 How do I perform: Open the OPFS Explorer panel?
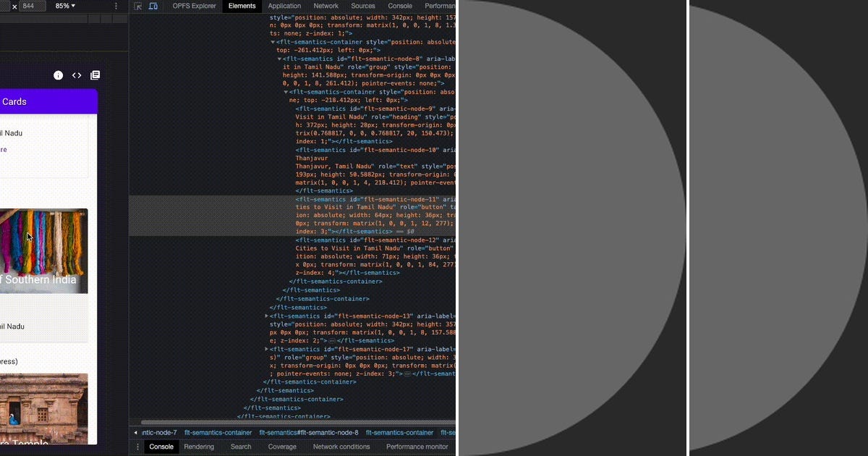point(194,6)
